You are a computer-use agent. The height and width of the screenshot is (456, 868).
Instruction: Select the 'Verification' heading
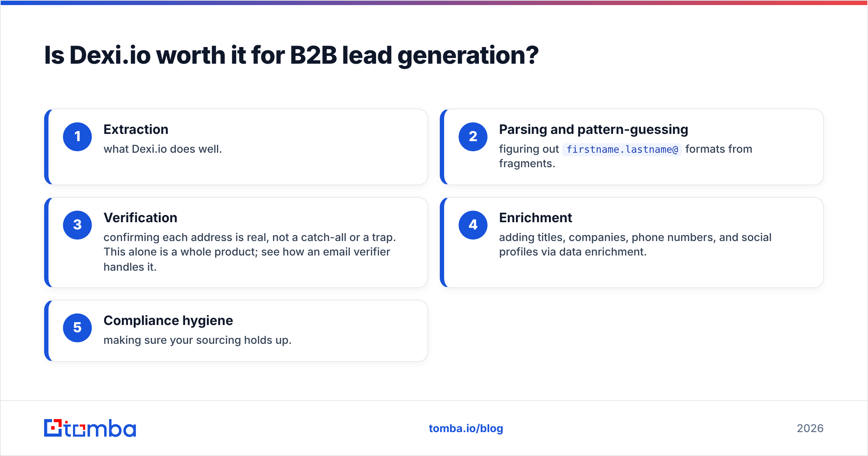[x=140, y=218]
